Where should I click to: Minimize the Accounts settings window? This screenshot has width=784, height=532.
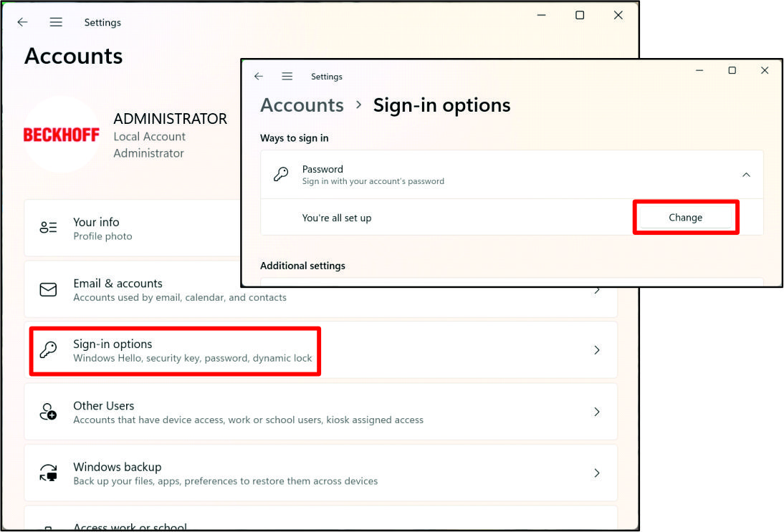coord(541,16)
